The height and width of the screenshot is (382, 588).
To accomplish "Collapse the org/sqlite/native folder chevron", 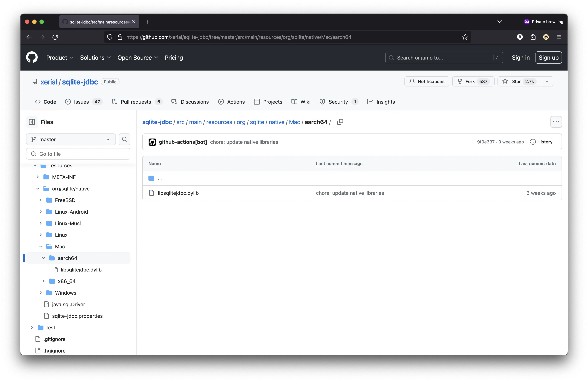I will (37, 188).
